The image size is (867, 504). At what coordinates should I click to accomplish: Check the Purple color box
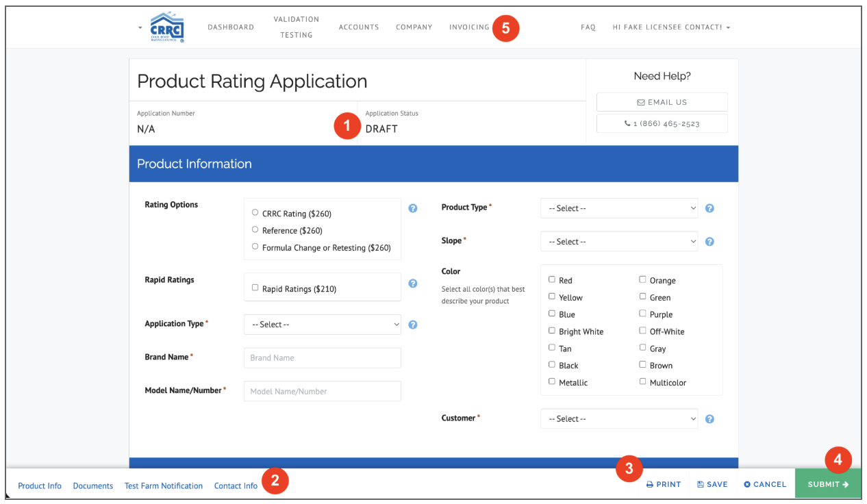pos(642,314)
